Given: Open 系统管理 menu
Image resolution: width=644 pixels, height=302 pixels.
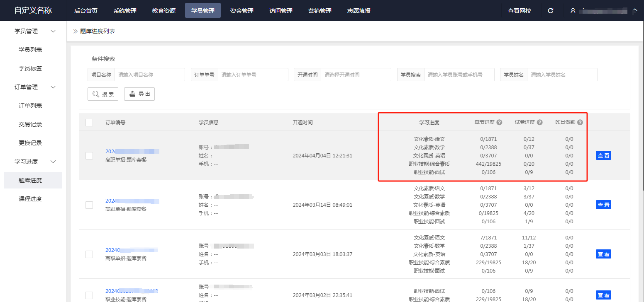Looking at the screenshot, I should coord(124,11).
